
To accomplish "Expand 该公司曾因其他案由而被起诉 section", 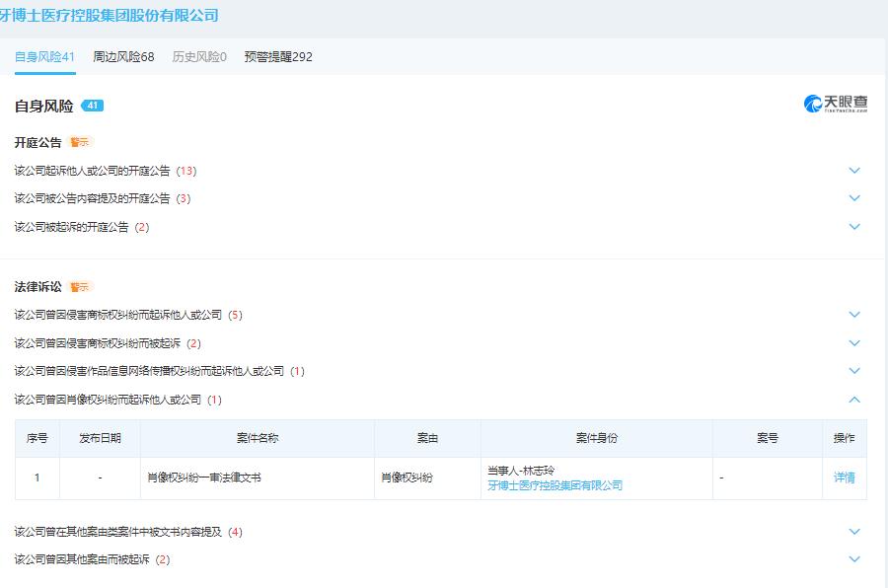I will 854,558.
